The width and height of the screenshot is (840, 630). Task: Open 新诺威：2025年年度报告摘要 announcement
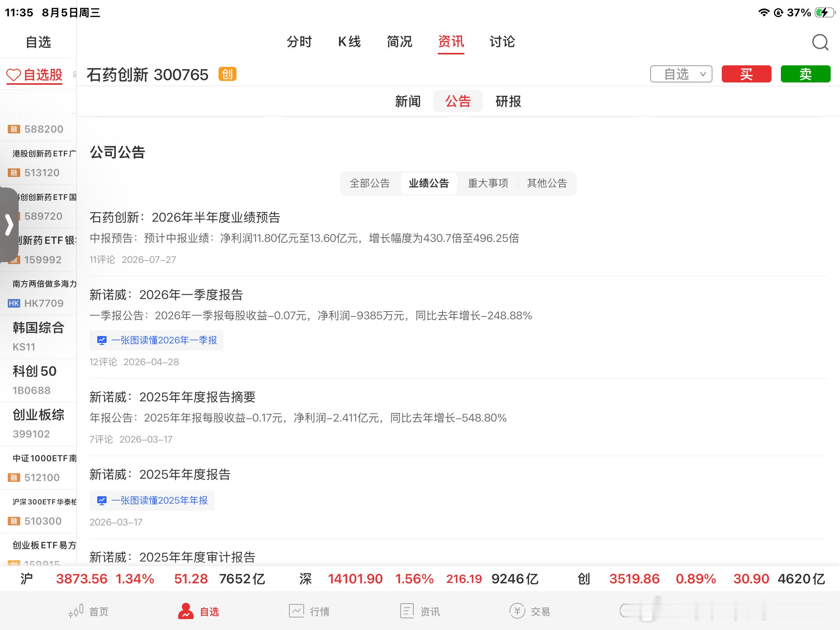(172, 397)
